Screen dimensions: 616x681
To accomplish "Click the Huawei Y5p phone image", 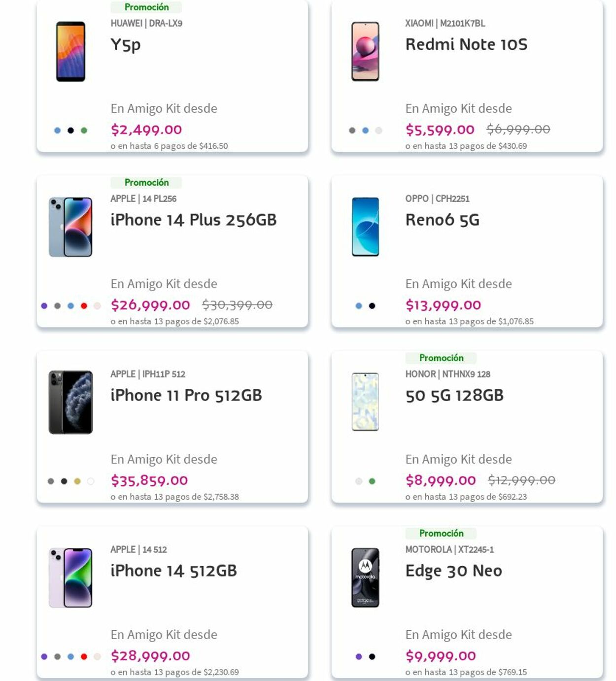I will click(x=70, y=51).
